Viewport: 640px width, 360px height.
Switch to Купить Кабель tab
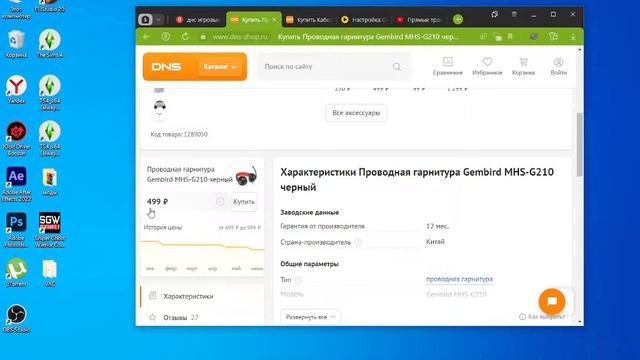pos(309,19)
